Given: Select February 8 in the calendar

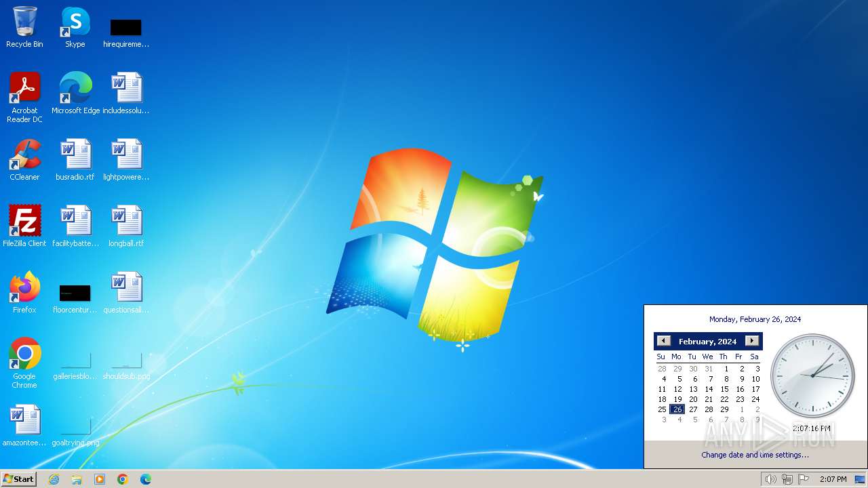Looking at the screenshot, I should point(726,379).
